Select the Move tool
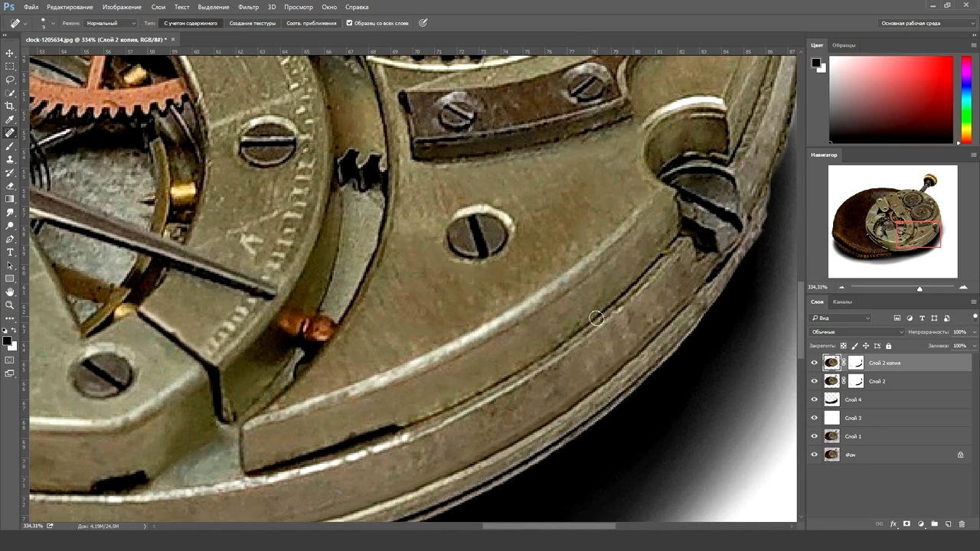Image resolution: width=980 pixels, height=551 pixels. coord(10,53)
